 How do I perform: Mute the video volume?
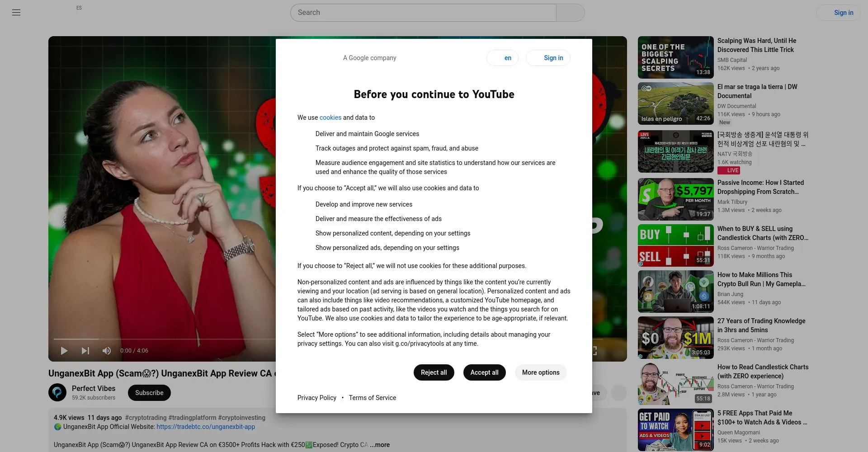point(107,351)
